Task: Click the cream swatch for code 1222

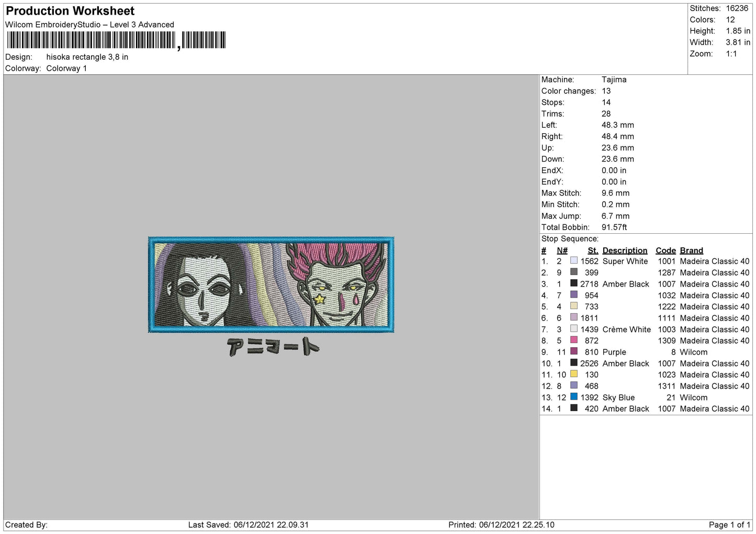Action: click(574, 306)
